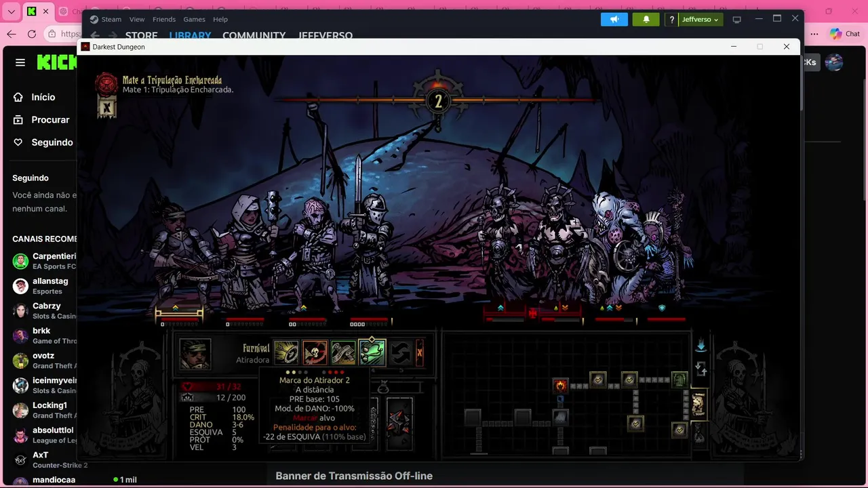Open the brkk recommended channel
868x488 pixels.
[x=43, y=335]
